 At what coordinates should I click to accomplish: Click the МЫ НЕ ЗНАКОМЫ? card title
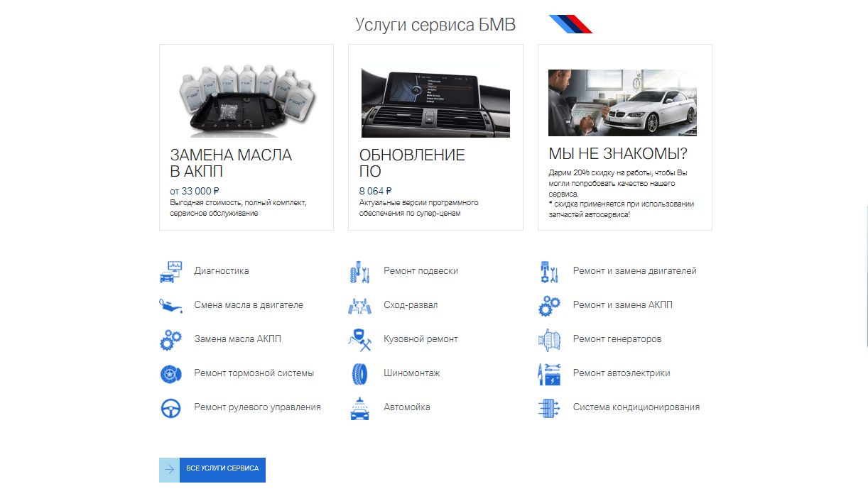[x=618, y=154]
